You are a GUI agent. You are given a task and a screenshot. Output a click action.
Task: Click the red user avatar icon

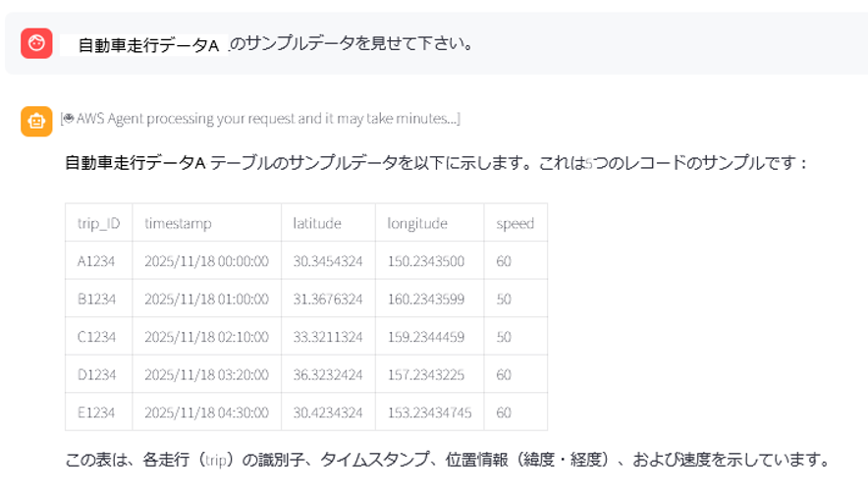pyautogui.click(x=36, y=43)
